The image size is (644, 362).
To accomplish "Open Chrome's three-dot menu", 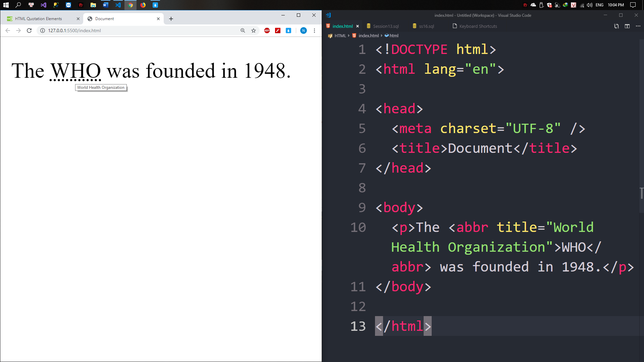I will point(314,31).
